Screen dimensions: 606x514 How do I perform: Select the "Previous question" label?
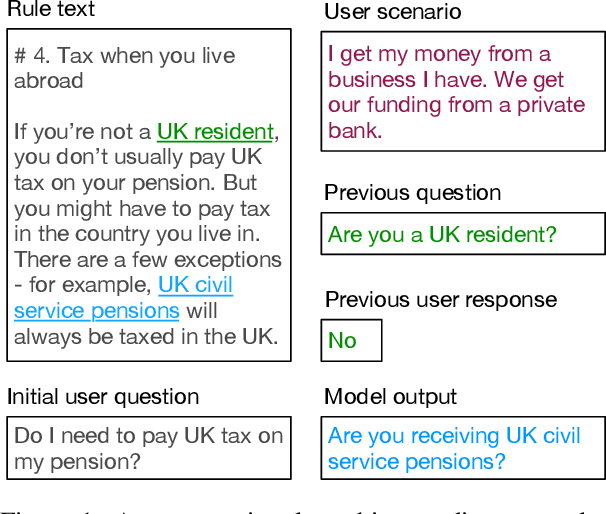(413, 193)
